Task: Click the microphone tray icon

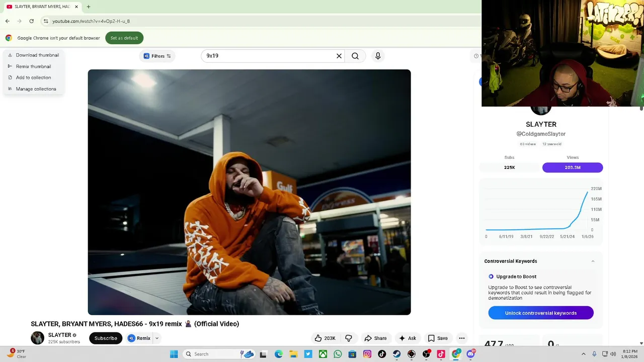Action: pyautogui.click(x=594, y=354)
